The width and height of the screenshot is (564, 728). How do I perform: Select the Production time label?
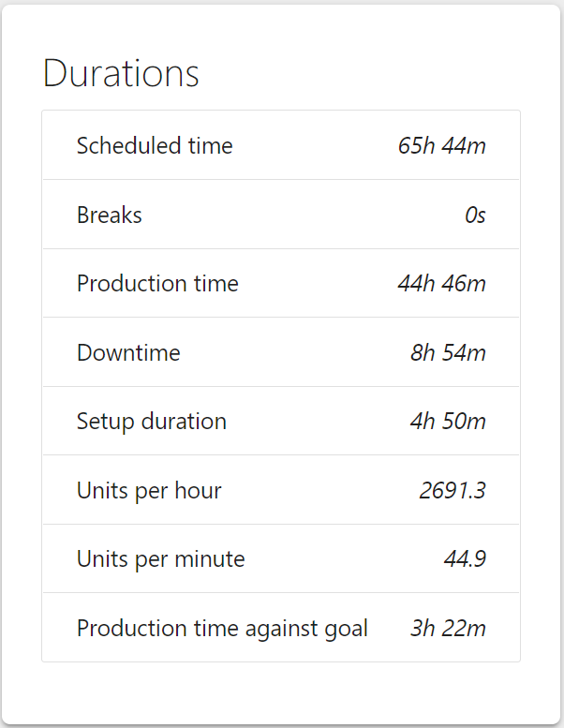[157, 284]
